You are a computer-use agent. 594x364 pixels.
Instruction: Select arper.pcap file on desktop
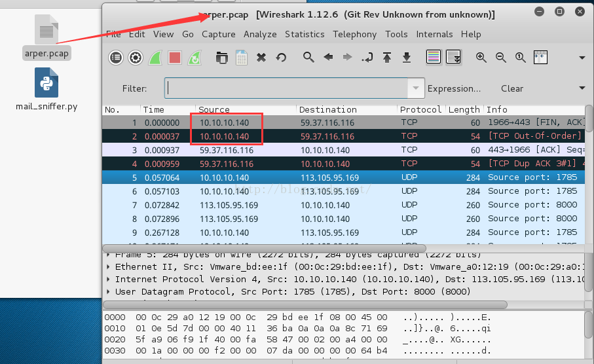[46, 37]
